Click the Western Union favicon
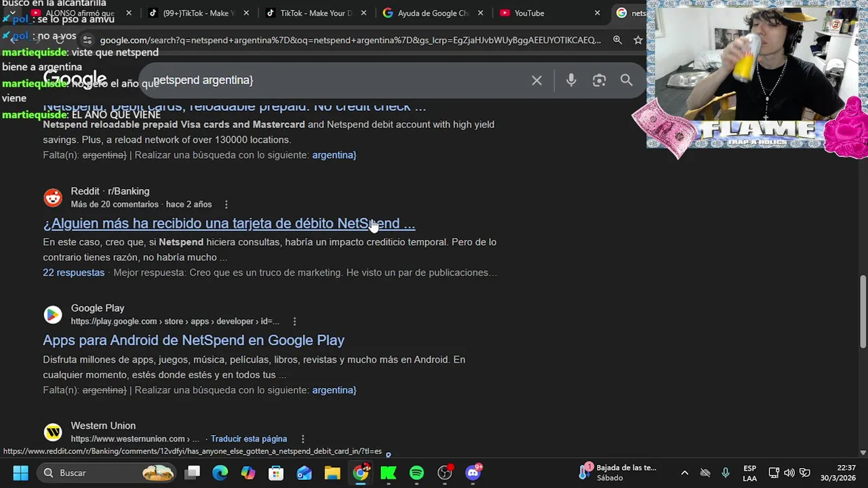 point(53,432)
